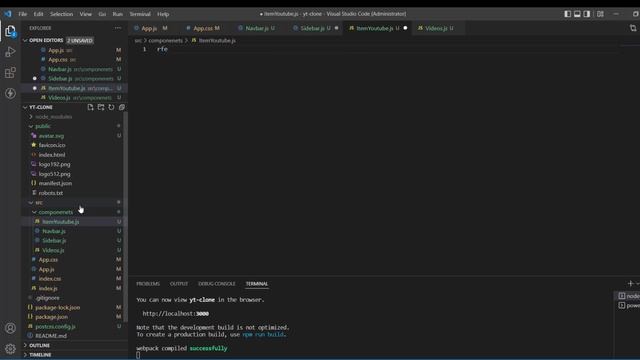640x360 pixels.
Task: Add a new terminal with plus icon
Action: (x=630, y=283)
